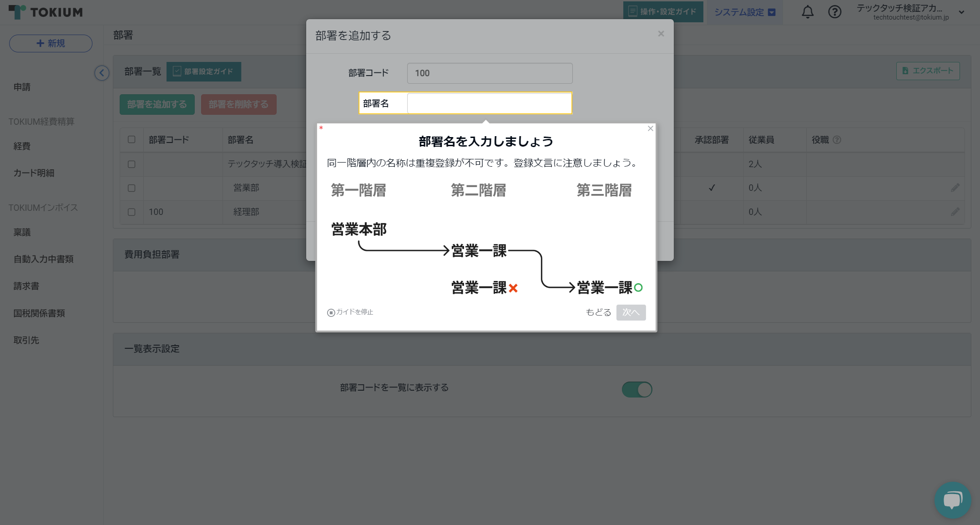This screenshot has height=525, width=980.
Task: Check the 営業部 row checkbox
Action: tap(131, 188)
